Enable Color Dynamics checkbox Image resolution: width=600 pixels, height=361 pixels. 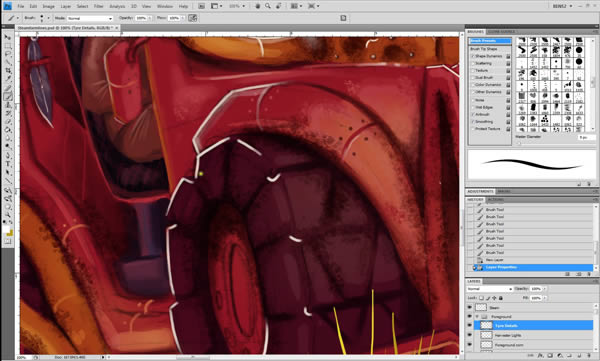(x=473, y=85)
